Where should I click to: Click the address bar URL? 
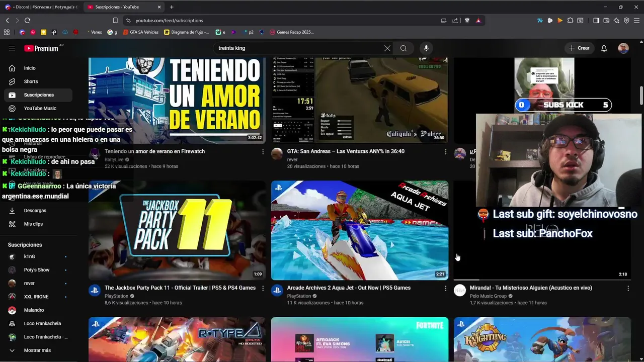pyautogui.click(x=169, y=21)
